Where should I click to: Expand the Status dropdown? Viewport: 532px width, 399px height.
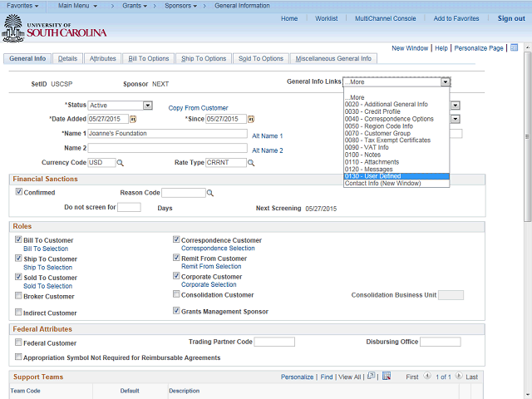point(147,106)
